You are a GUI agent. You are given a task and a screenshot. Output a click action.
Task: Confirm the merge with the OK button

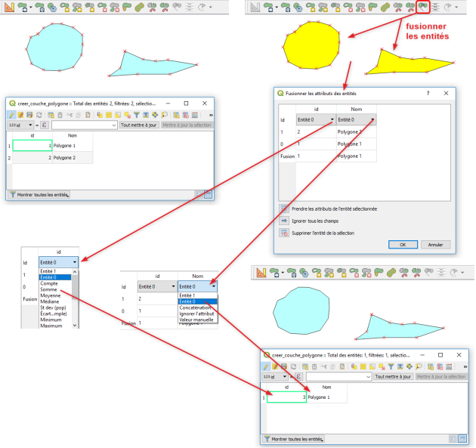[x=403, y=245]
